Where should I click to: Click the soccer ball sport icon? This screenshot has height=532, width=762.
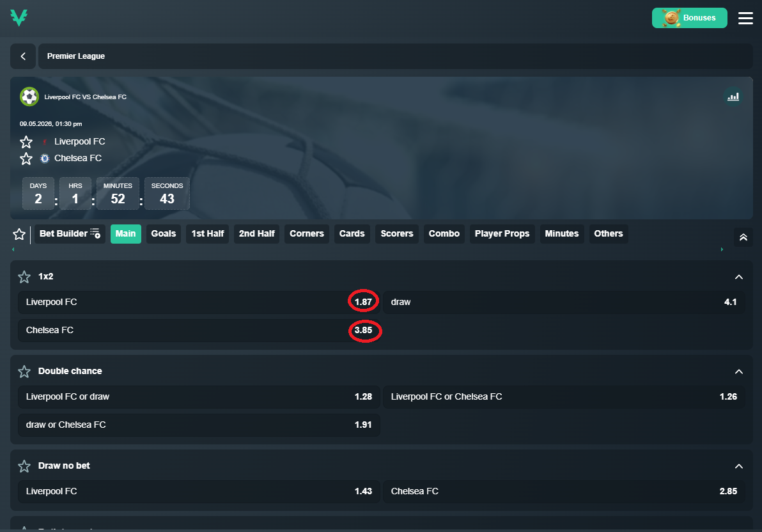(29, 97)
